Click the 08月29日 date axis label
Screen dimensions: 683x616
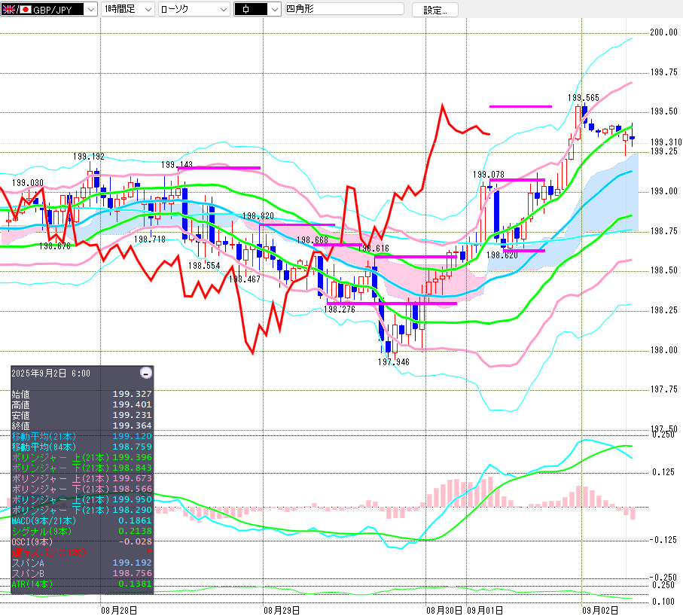282,610
